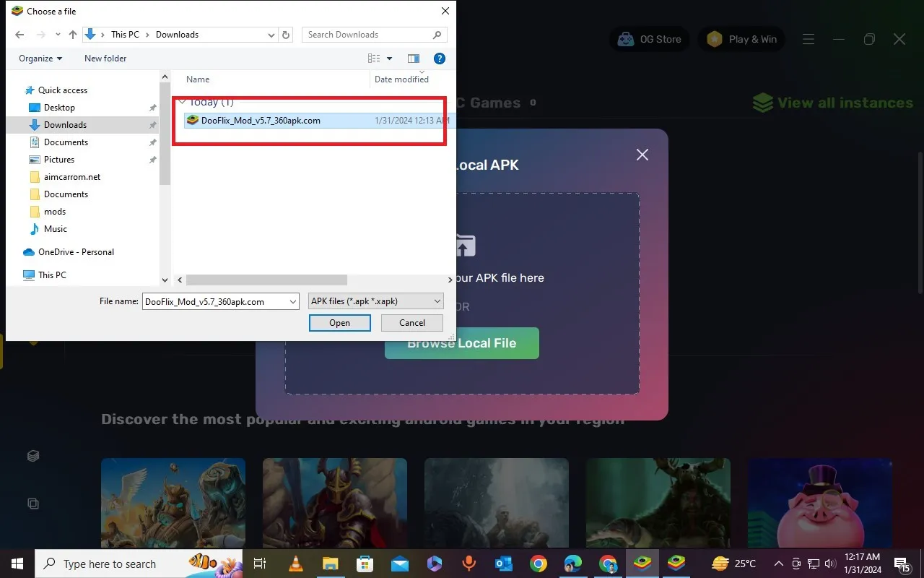Select OneDrive - Personal
The image size is (924, 578).
click(x=76, y=252)
